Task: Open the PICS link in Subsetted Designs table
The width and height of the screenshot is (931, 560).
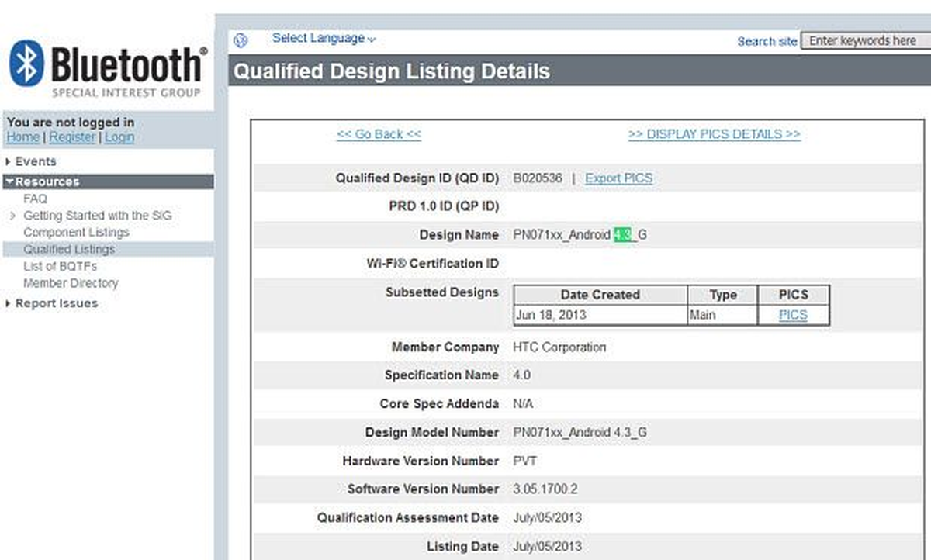Action: click(x=793, y=315)
